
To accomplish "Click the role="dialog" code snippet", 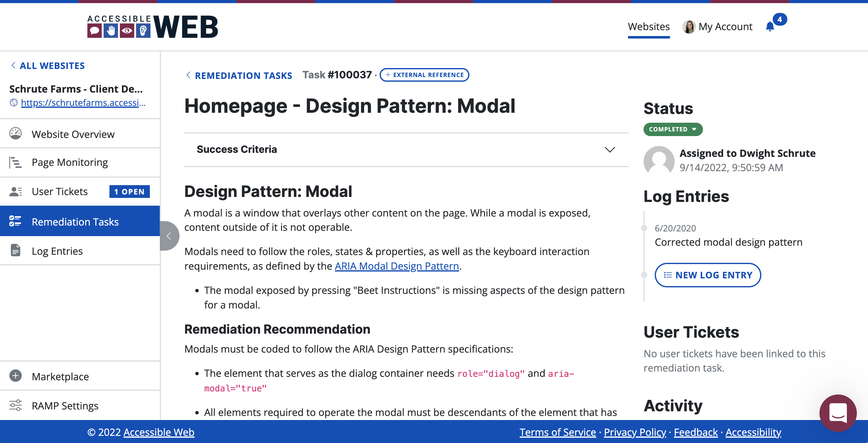I will click(x=491, y=373).
